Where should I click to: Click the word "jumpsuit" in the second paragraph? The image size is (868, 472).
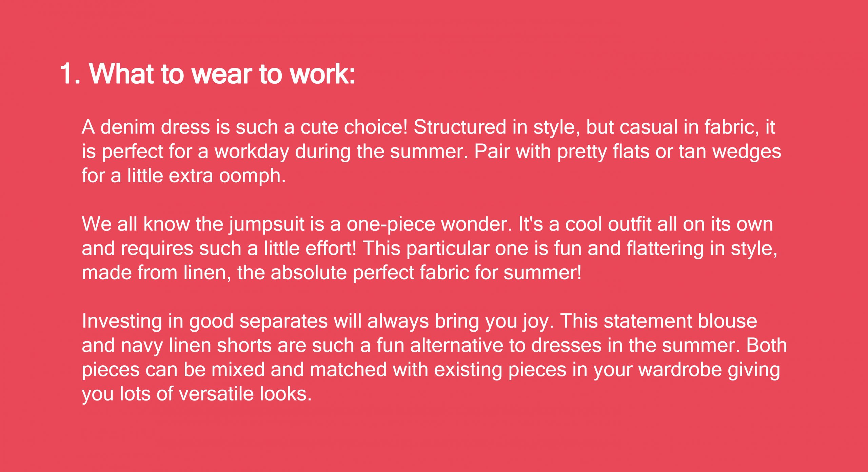point(267,224)
